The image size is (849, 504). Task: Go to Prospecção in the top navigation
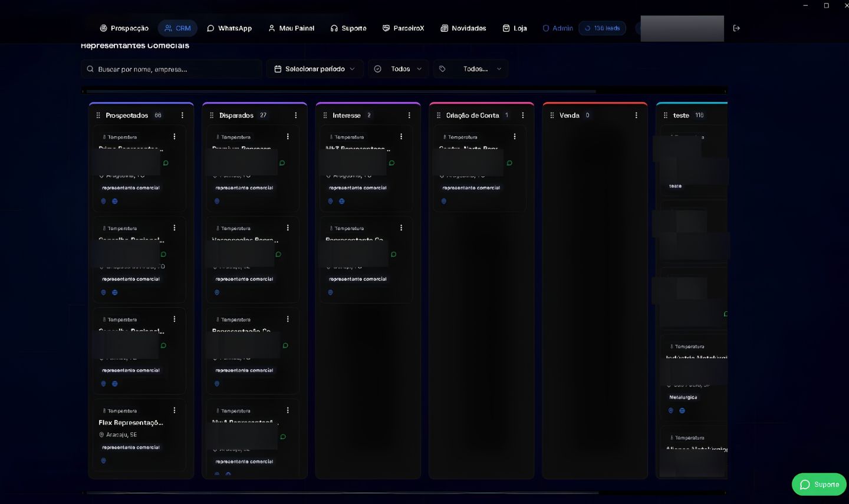[124, 28]
